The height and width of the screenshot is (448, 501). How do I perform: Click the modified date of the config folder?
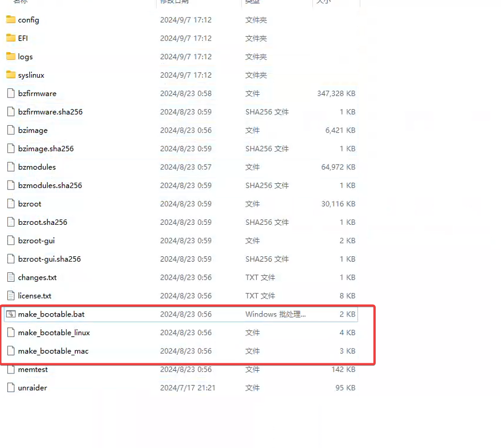[x=186, y=20]
